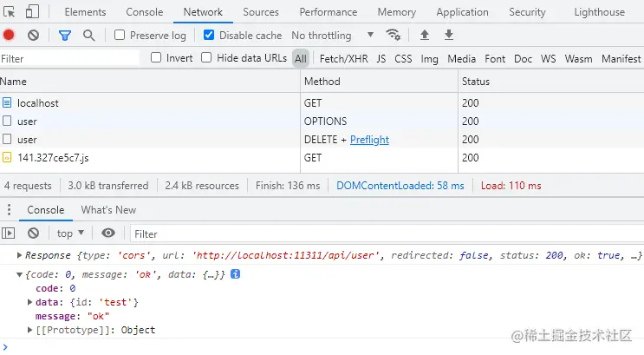644x355 pixels.
Task: Check the Invert filter checkbox
Action: [x=156, y=58]
